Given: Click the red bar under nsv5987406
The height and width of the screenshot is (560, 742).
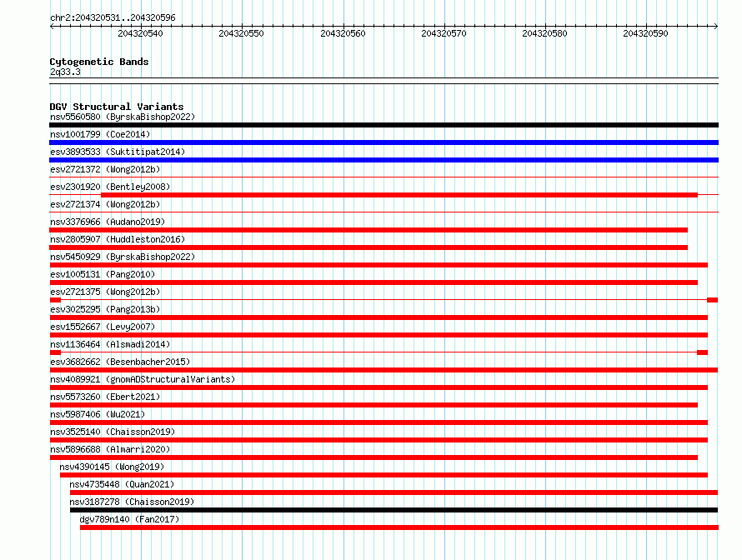Looking at the screenshot, I should click(379, 422).
